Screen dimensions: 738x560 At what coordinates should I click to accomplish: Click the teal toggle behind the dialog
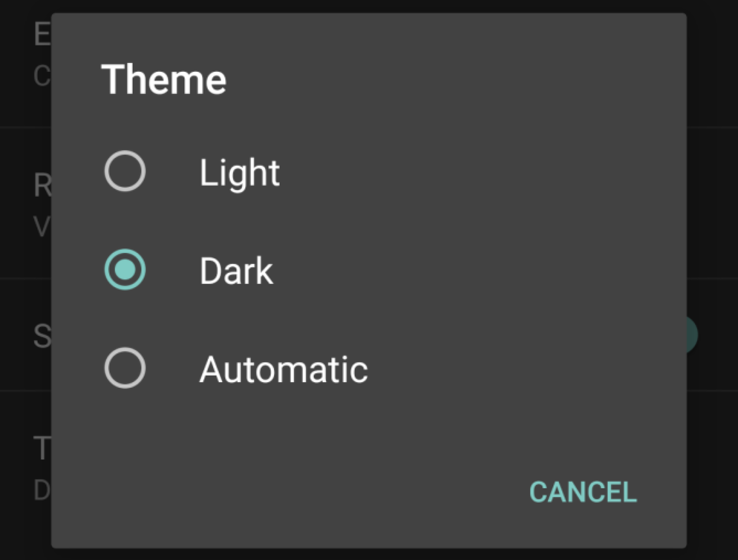click(692, 335)
